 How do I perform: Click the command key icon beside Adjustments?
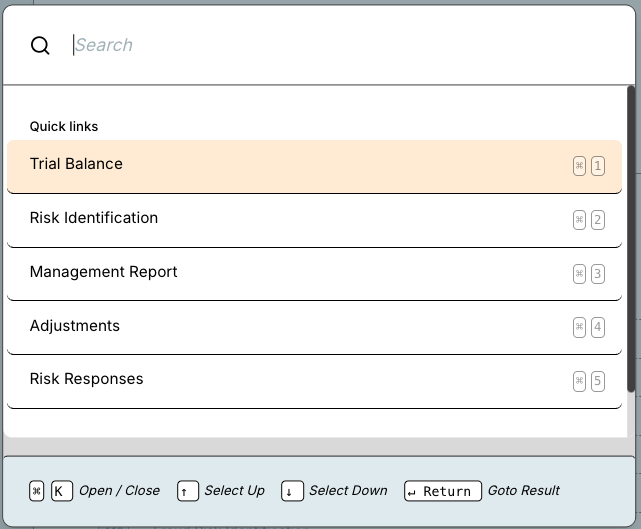click(x=579, y=327)
